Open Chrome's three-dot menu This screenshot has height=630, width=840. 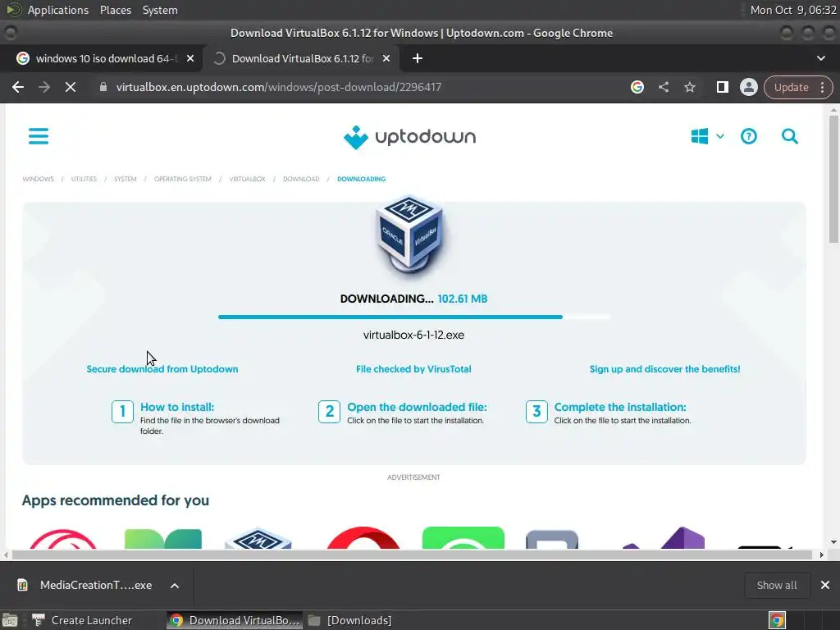pyautogui.click(x=822, y=87)
